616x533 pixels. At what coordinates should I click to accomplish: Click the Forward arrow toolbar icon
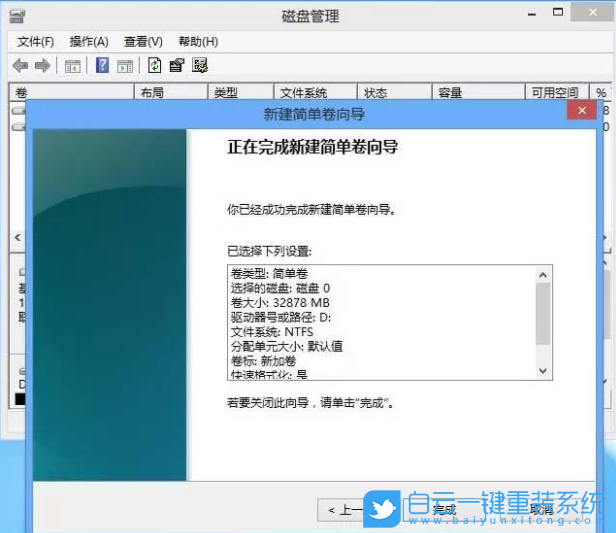coord(42,66)
